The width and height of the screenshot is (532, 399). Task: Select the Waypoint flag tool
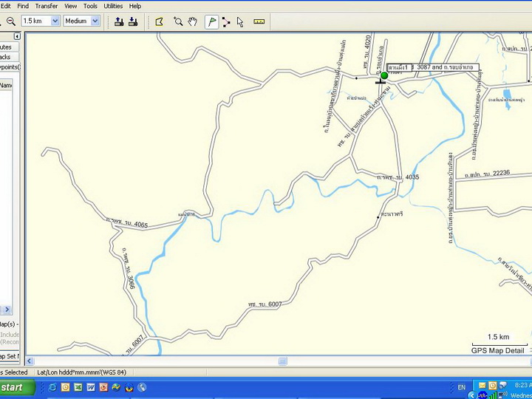coord(212,21)
